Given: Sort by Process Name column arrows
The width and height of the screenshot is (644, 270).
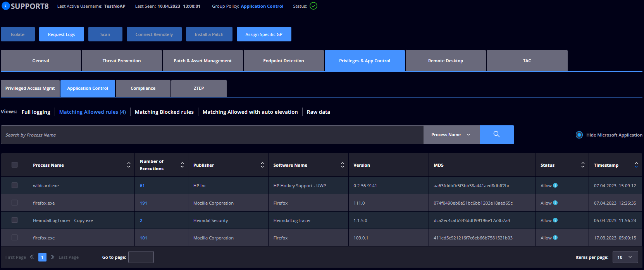Looking at the screenshot, I should tap(129, 165).
